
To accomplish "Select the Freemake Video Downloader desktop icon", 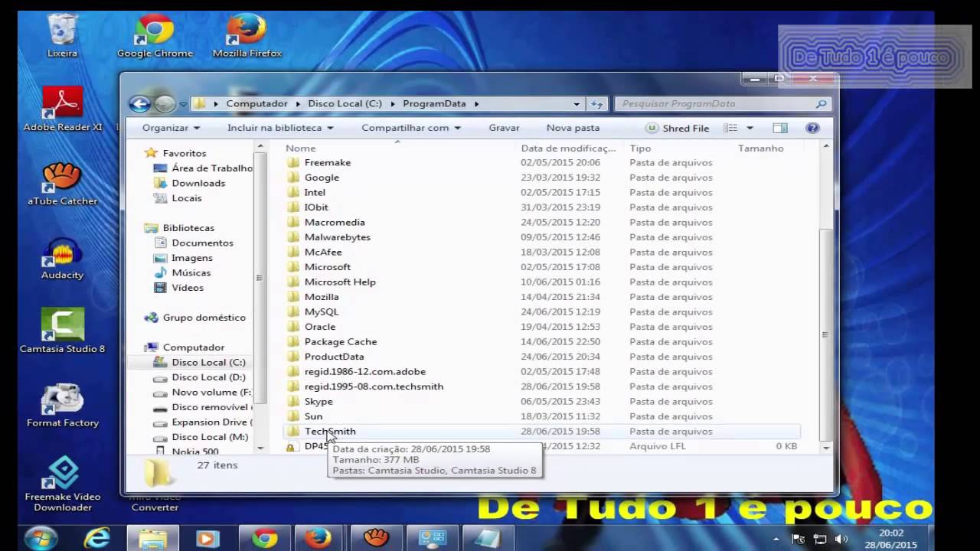I will (63, 484).
